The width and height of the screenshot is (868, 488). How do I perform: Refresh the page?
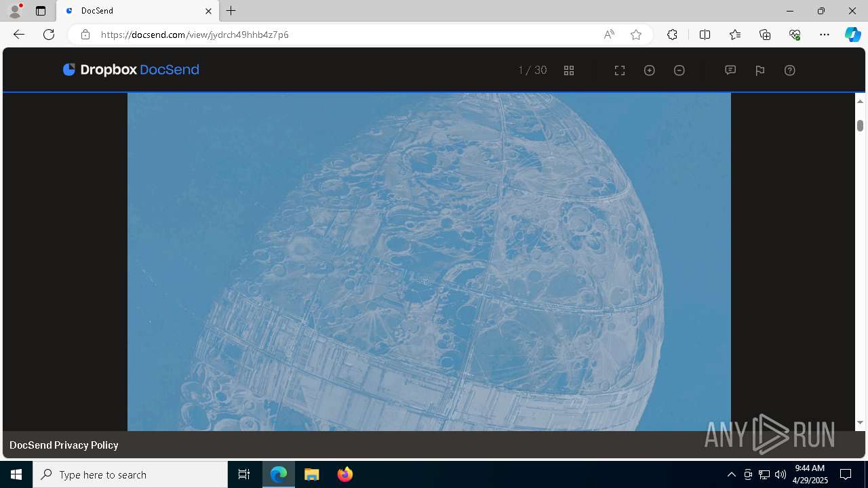click(49, 35)
